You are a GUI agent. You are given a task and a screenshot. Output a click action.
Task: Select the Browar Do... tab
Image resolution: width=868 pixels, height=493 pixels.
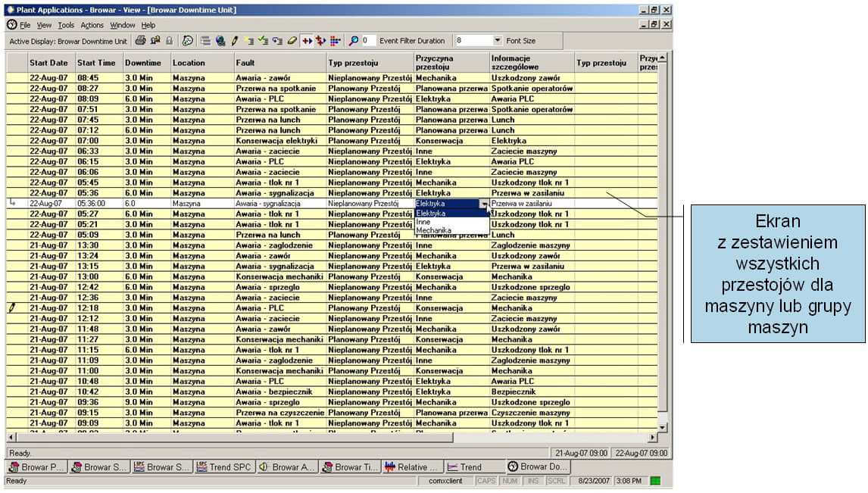click(538, 466)
